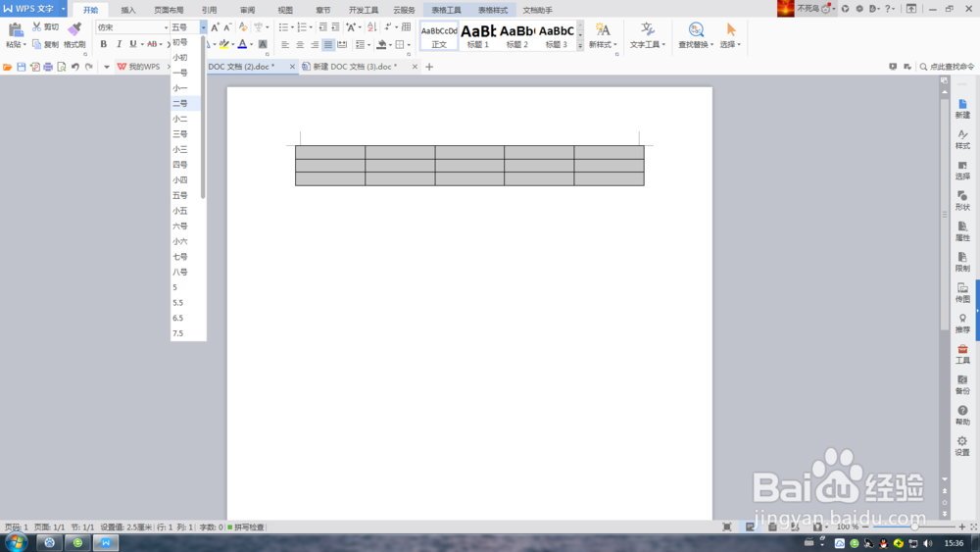This screenshot has width=980, height=552.
Task: Choose 二号 in font size list
Action: (x=185, y=103)
